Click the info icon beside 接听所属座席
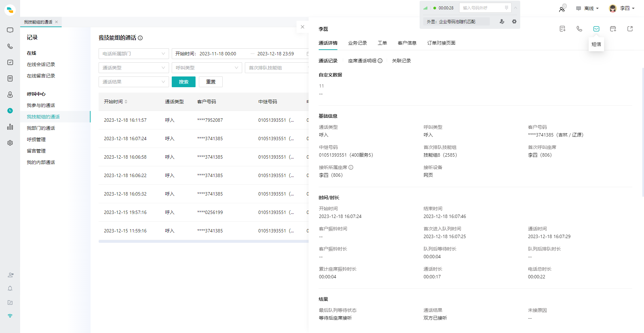 coord(351,167)
